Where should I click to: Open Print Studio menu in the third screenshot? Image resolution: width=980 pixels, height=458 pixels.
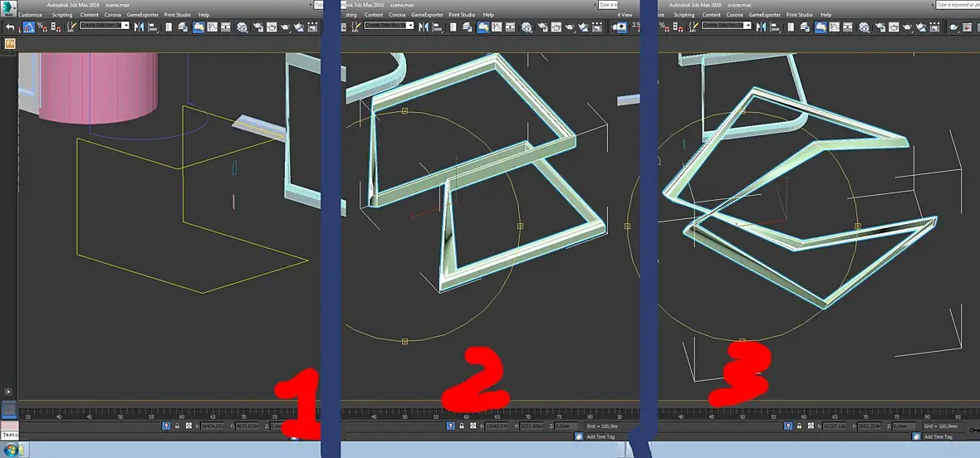tap(800, 14)
